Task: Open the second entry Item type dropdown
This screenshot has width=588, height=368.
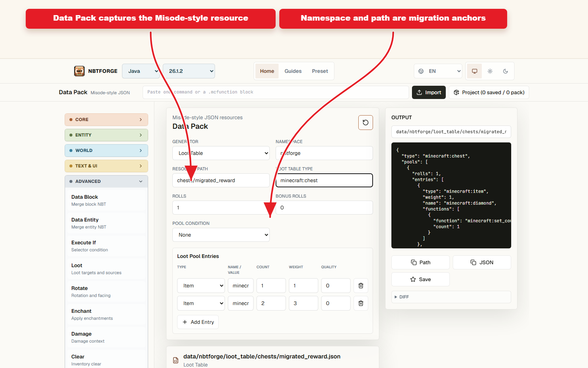Action: pos(201,303)
